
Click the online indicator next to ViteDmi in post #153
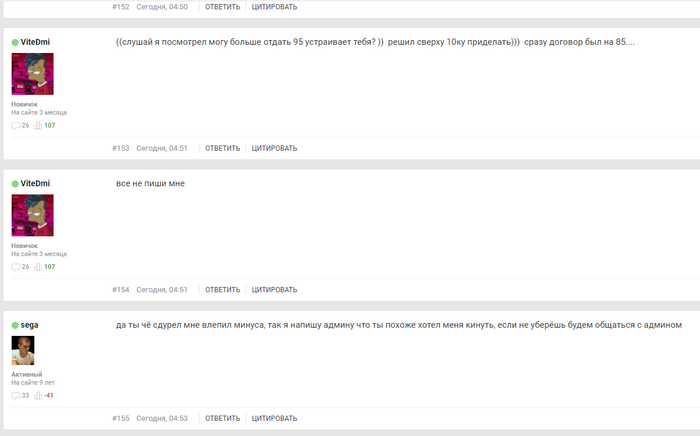click(x=15, y=42)
